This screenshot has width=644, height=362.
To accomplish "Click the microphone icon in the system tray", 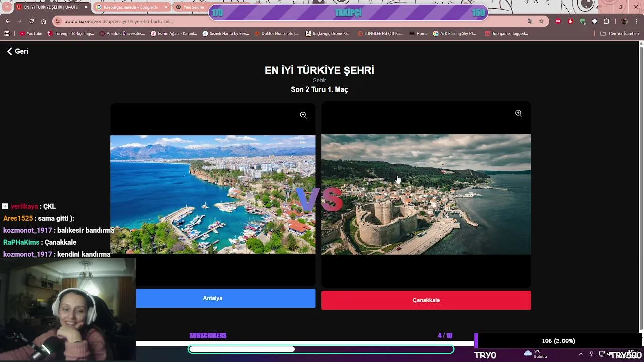I will 591,354.
